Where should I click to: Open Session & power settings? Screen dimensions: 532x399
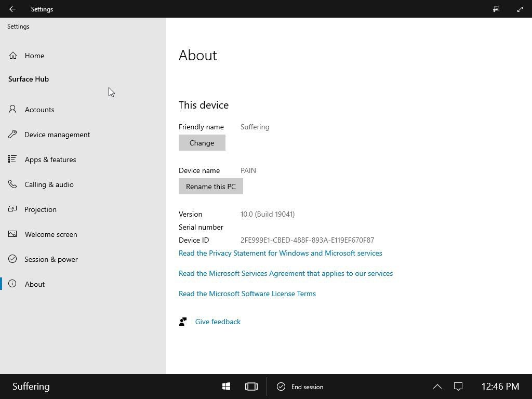83,259
